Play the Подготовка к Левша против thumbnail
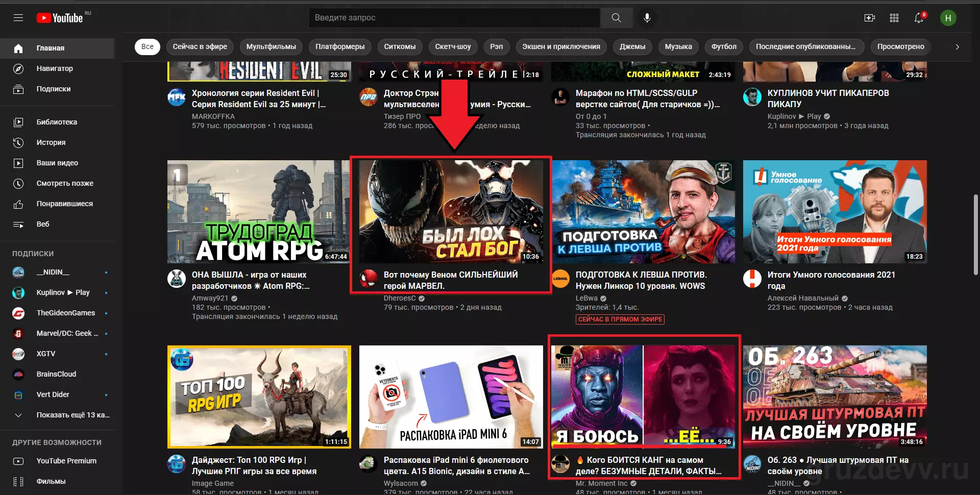The image size is (980, 495). click(x=643, y=212)
